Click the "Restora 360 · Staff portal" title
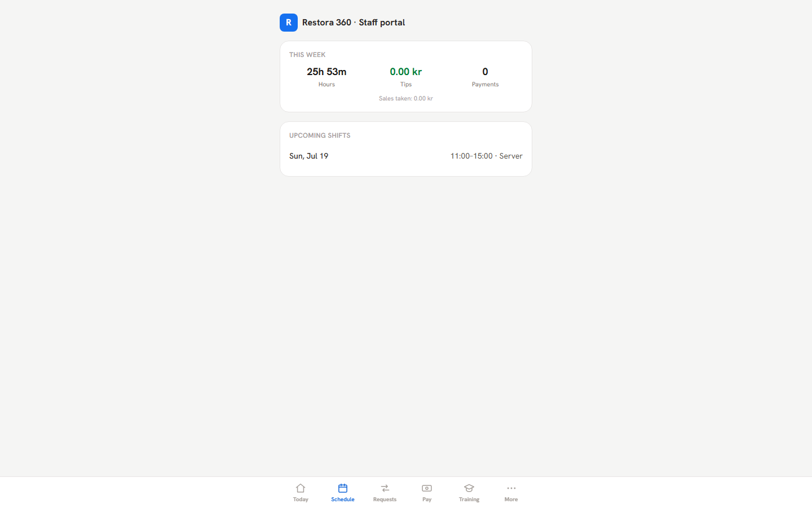The height and width of the screenshot is (508, 812). (x=354, y=23)
